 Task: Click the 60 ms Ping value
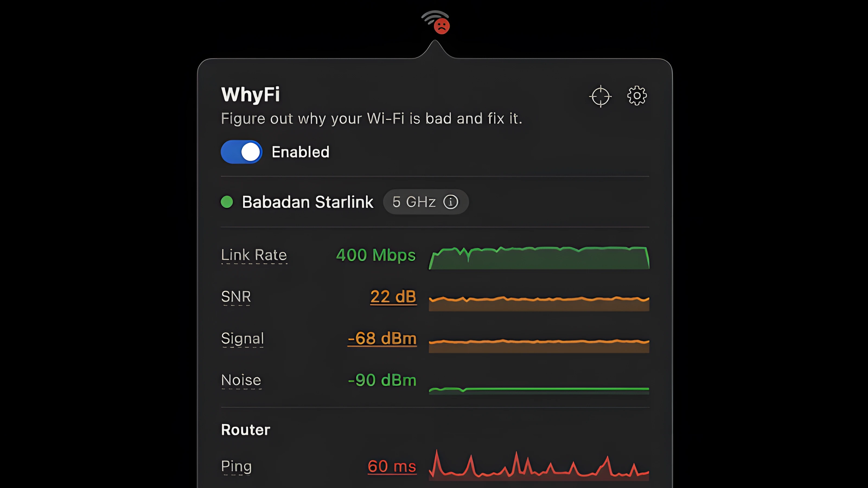tap(391, 466)
